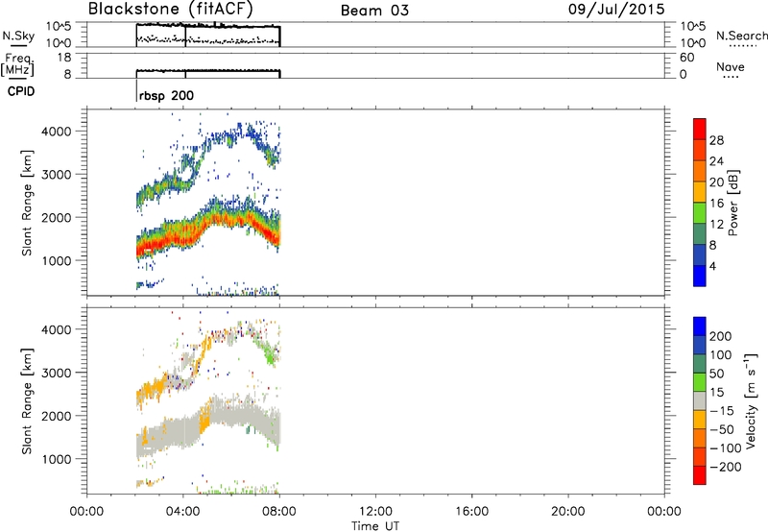
Task: Click the 08:00 time tick label
Action: tap(279, 512)
